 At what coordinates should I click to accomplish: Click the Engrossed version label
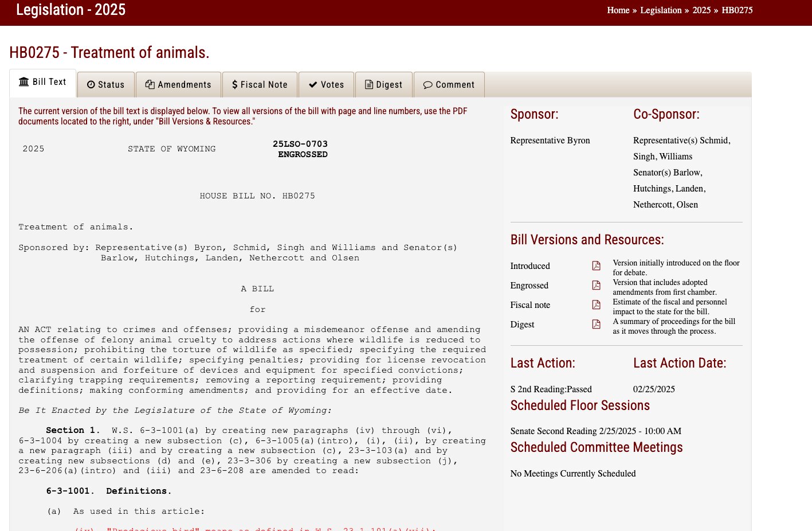[x=529, y=286]
